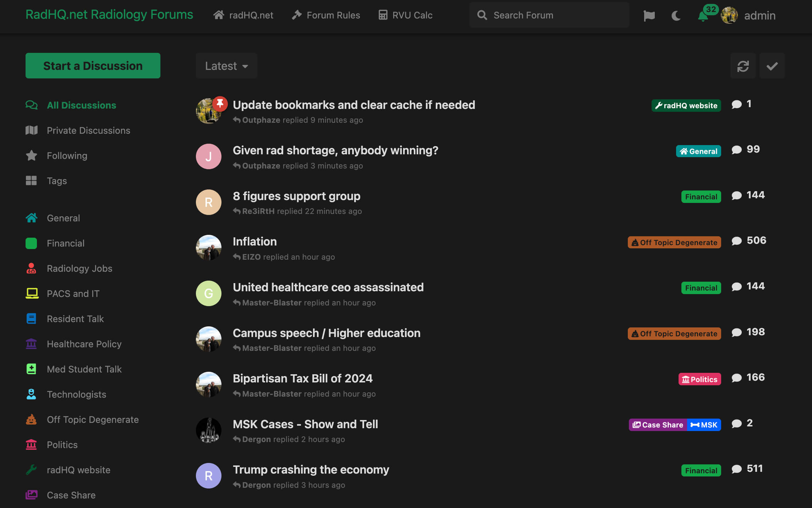812x508 pixels.
Task: Open the Forum Rules page
Action: [325, 15]
